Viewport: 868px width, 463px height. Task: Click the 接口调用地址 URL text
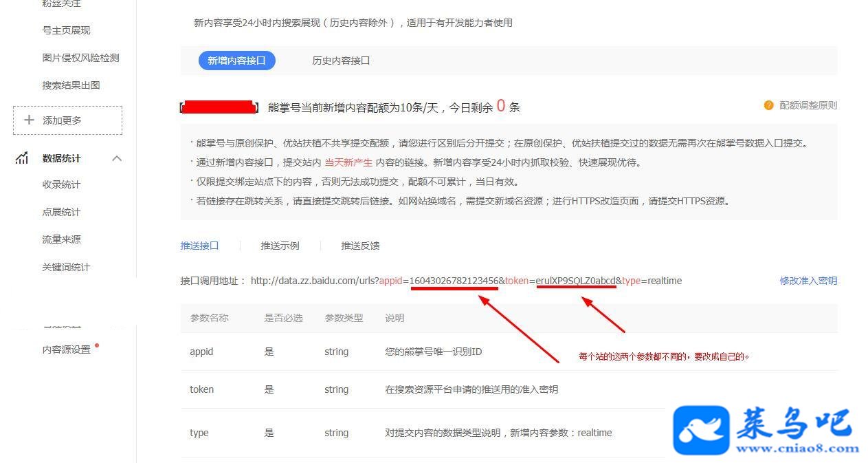click(466, 281)
